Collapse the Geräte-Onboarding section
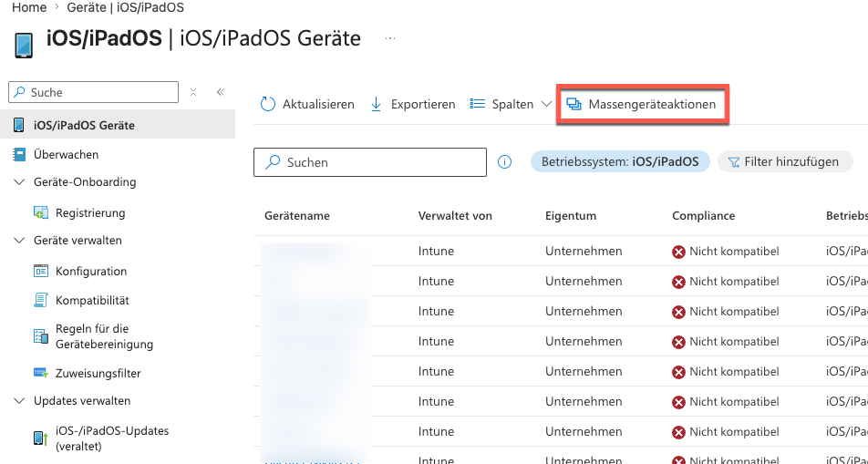Viewport: 868px width, 464px height. pyautogui.click(x=19, y=182)
